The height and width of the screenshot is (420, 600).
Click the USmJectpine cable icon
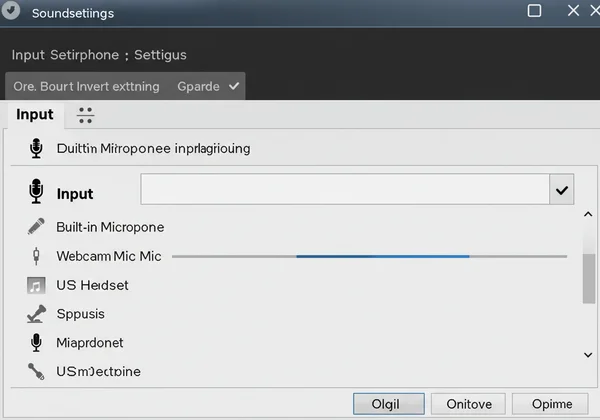(36, 371)
